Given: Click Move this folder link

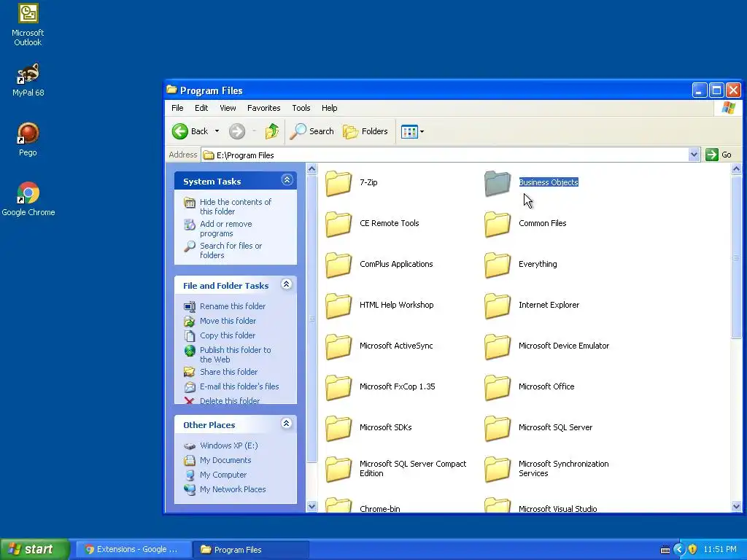Looking at the screenshot, I should [x=220, y=321].
